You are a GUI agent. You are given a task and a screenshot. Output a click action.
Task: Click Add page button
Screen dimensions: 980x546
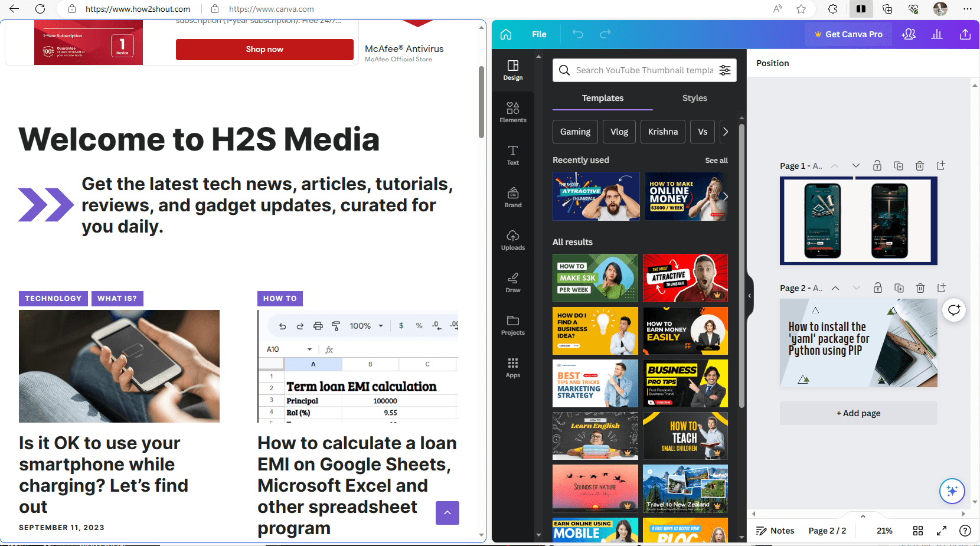point(858,413)
